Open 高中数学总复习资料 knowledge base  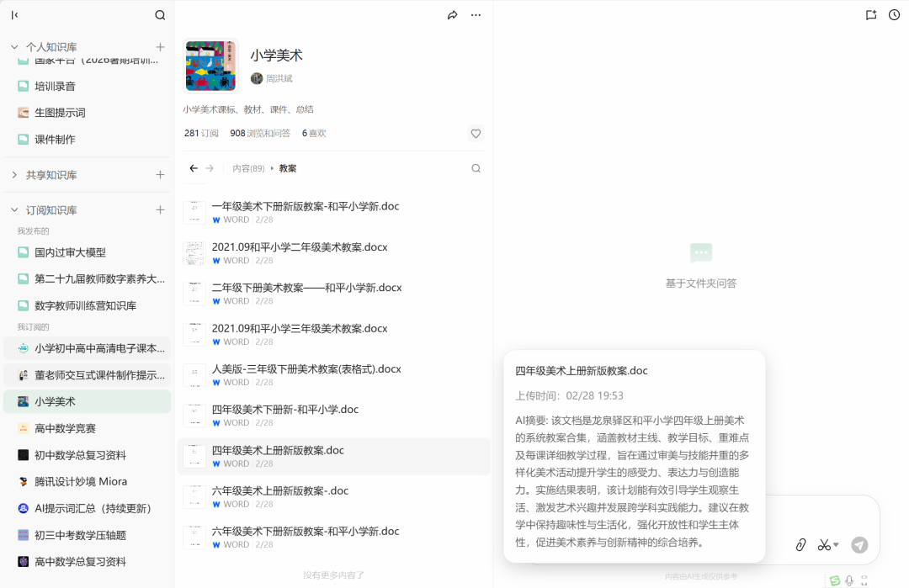tap(87, 561)
